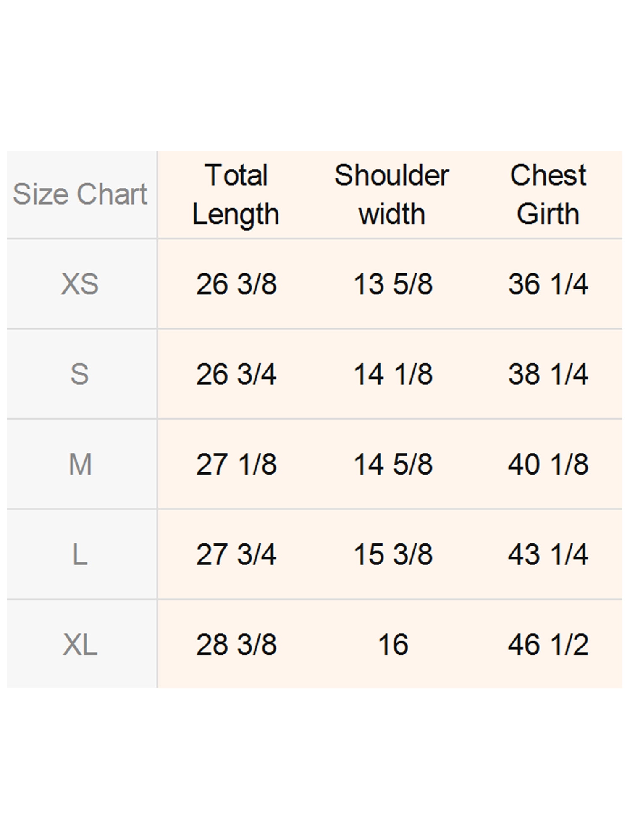This screenshot has height=840, width=630.
Task: Select the M shoulder width 14 5/8
Action: coord(393,464)
